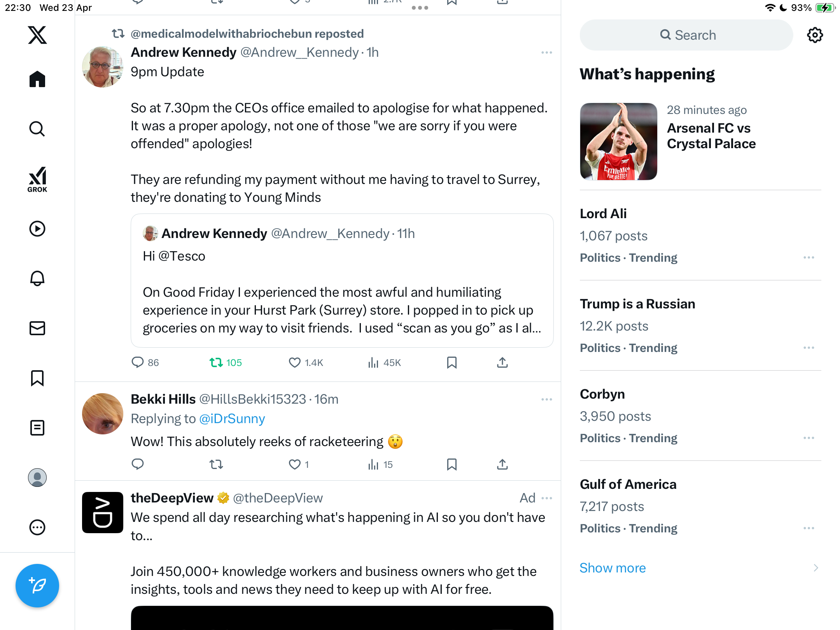Open the notifications bell
This screenshot has height=630, width=840.
click(37, 278)
